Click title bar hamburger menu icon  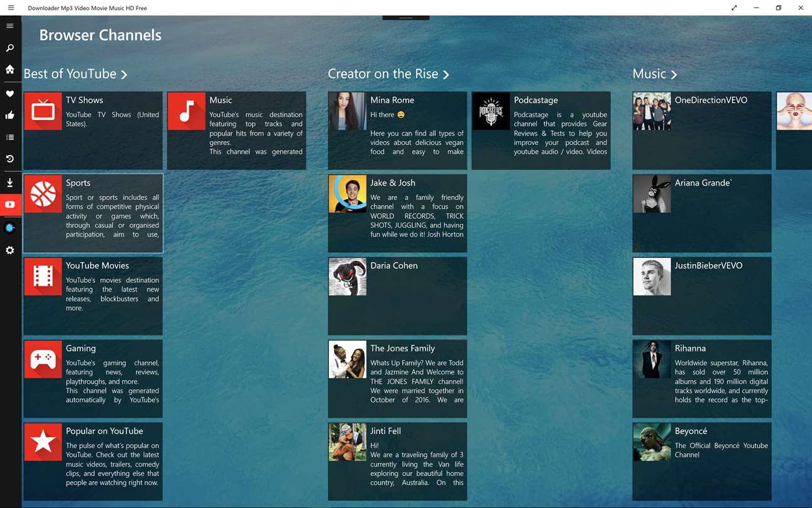[x=11, y=8]
